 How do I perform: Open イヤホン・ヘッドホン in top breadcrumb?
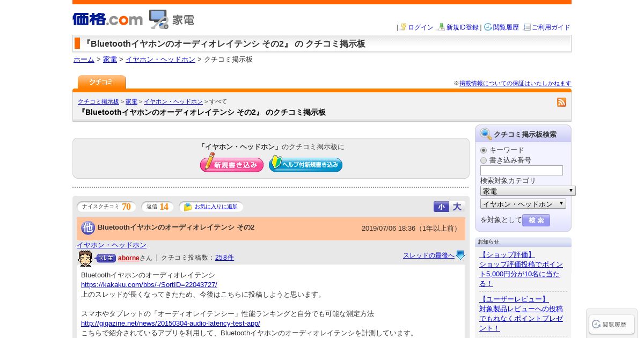pyautogui.click(x=160, y=60)
